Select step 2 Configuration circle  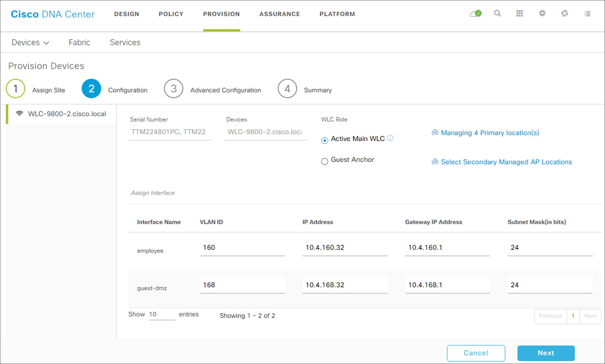pos(91,89)
